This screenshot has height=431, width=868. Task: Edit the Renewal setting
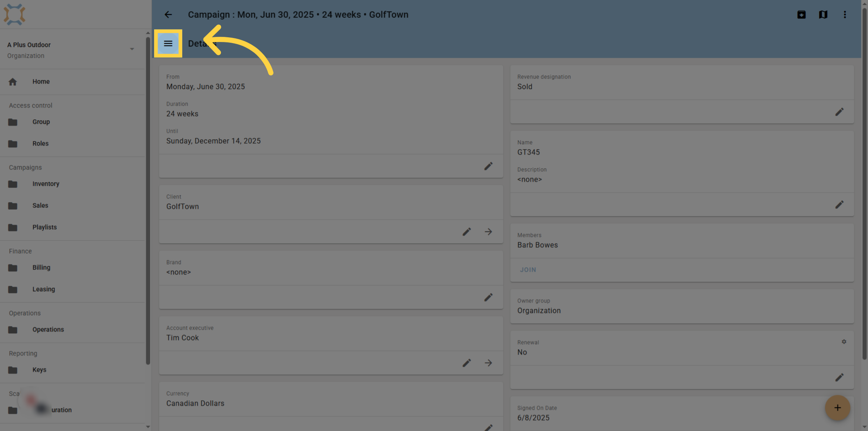(x=839, y=377)
